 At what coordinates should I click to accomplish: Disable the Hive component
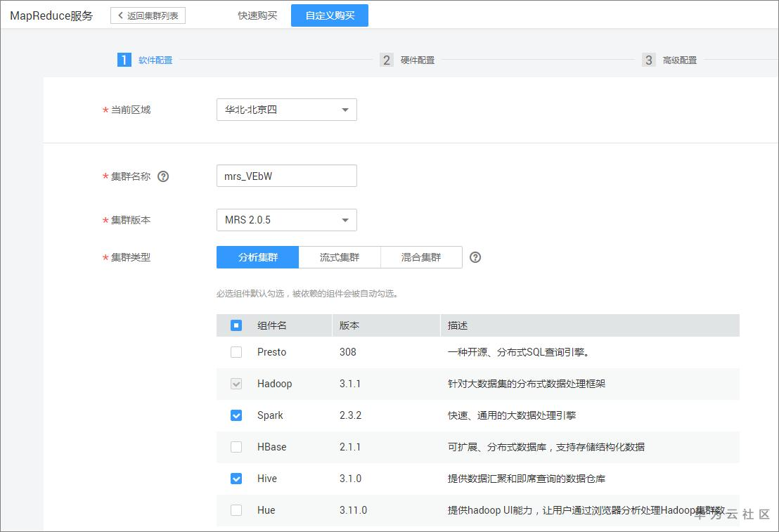click(x=236, y=479)
